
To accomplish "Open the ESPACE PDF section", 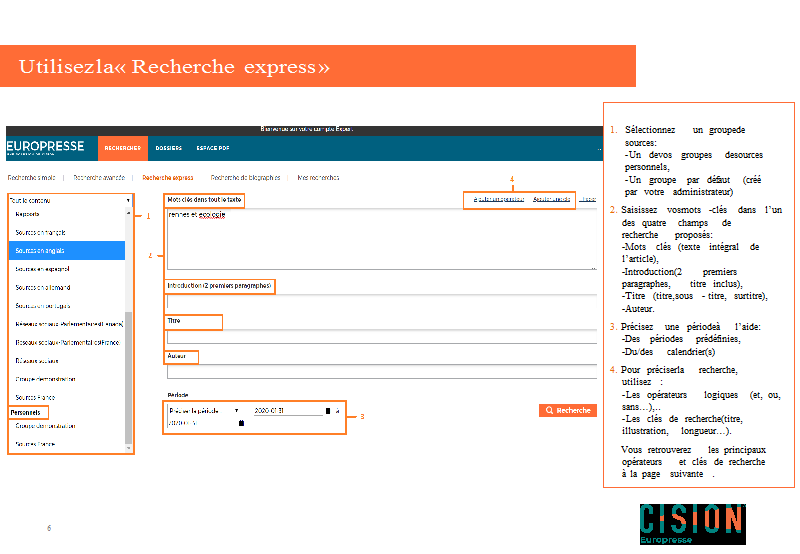I will (212, 148).
